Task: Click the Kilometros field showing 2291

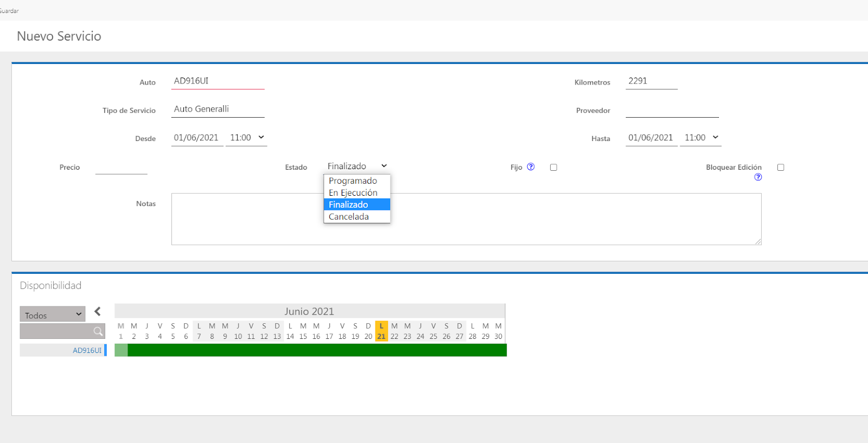Action: coord(651,81)
